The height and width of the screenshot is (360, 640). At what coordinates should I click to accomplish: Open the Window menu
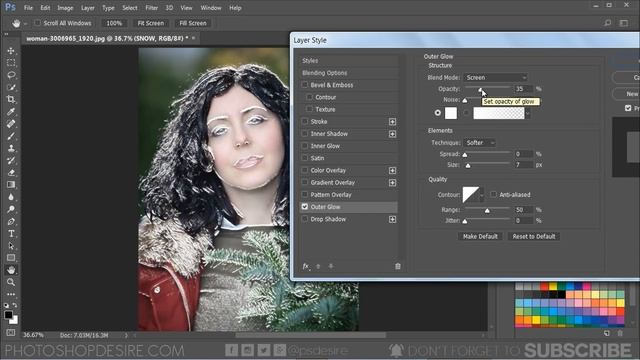(x=211, y=8)
